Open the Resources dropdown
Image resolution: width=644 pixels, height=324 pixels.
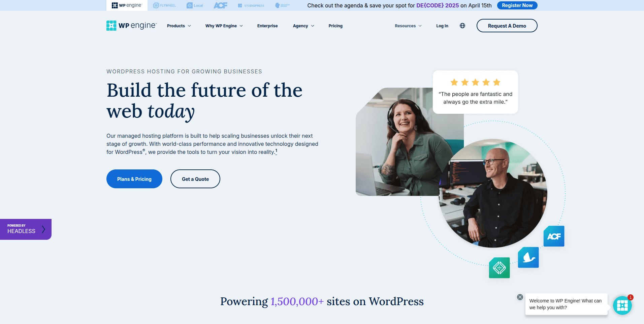408,26
